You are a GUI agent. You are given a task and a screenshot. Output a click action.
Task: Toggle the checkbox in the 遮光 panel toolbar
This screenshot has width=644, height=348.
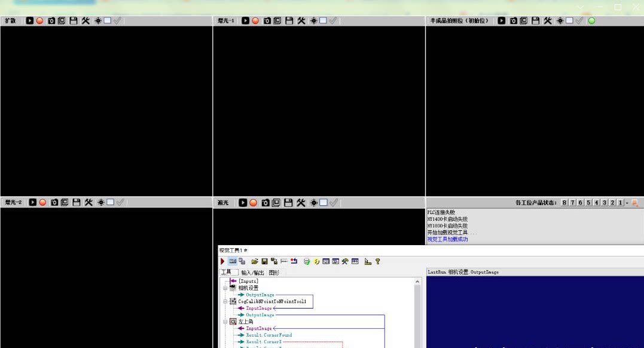click(323, 202)
